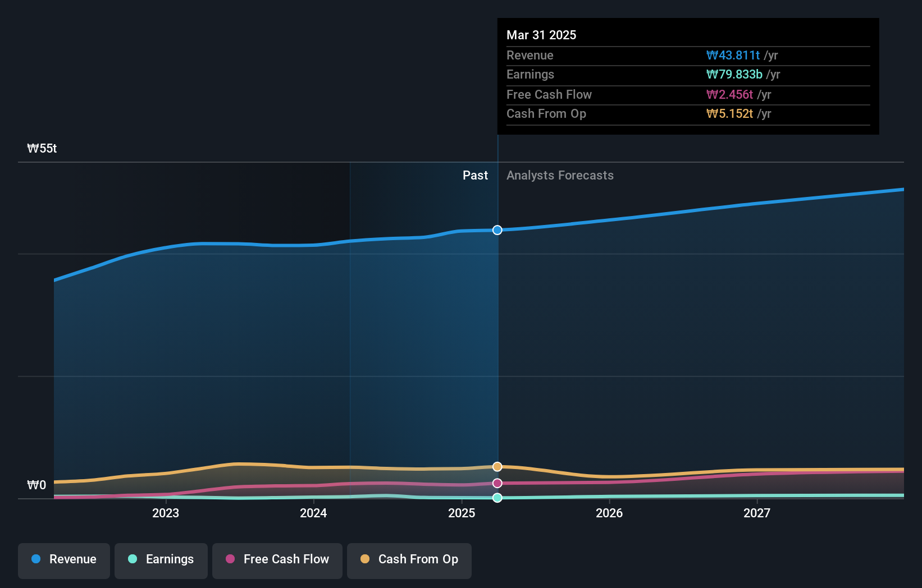This screenshot has width=922, height=588.
Task: Click the blue Revenue legend dot
Action: (x=36, y=559)
